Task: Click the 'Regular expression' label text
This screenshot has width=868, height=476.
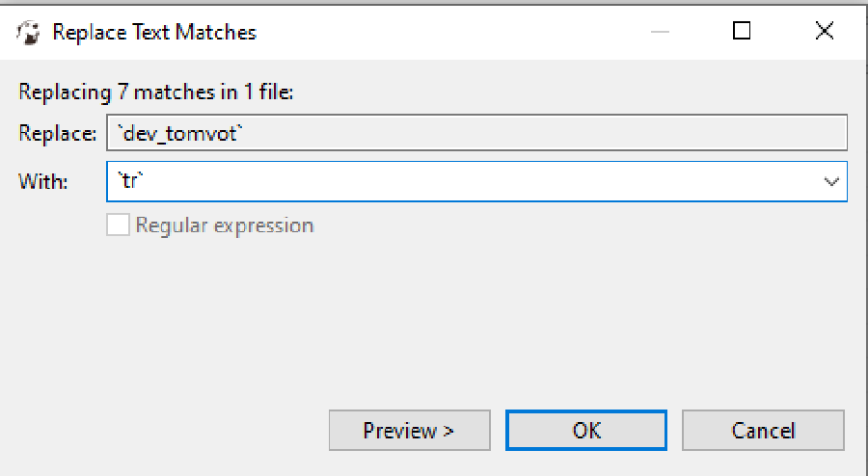Action: coord(225,225)
